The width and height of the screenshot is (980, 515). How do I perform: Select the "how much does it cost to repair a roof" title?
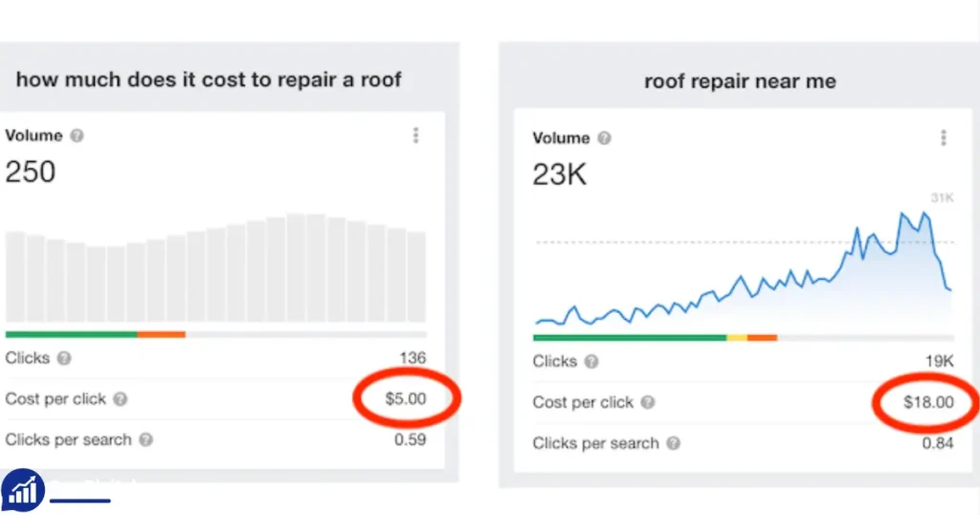(208, 80)
